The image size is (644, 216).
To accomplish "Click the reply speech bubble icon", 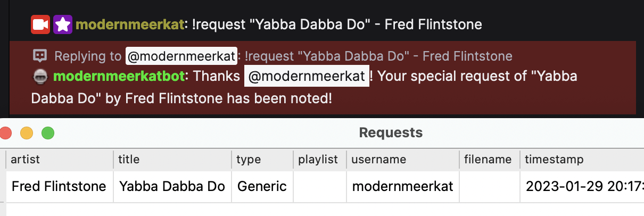I will (40, 56).
